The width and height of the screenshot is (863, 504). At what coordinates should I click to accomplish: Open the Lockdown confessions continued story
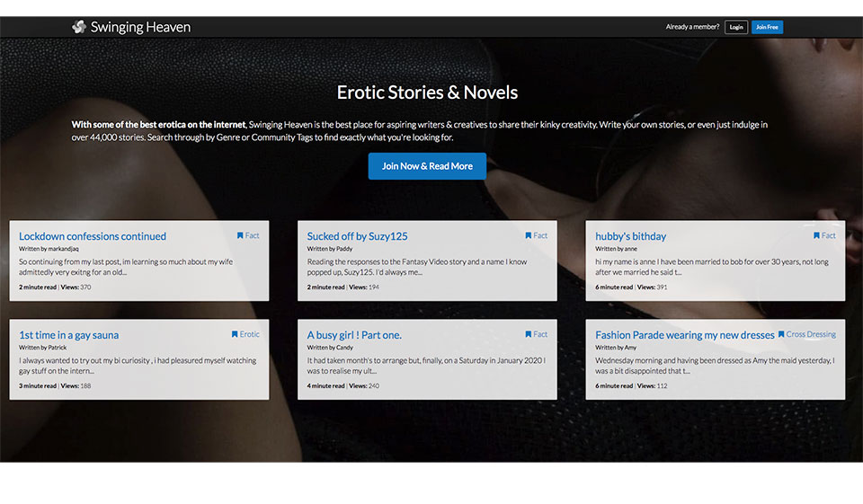click(93, 236)
